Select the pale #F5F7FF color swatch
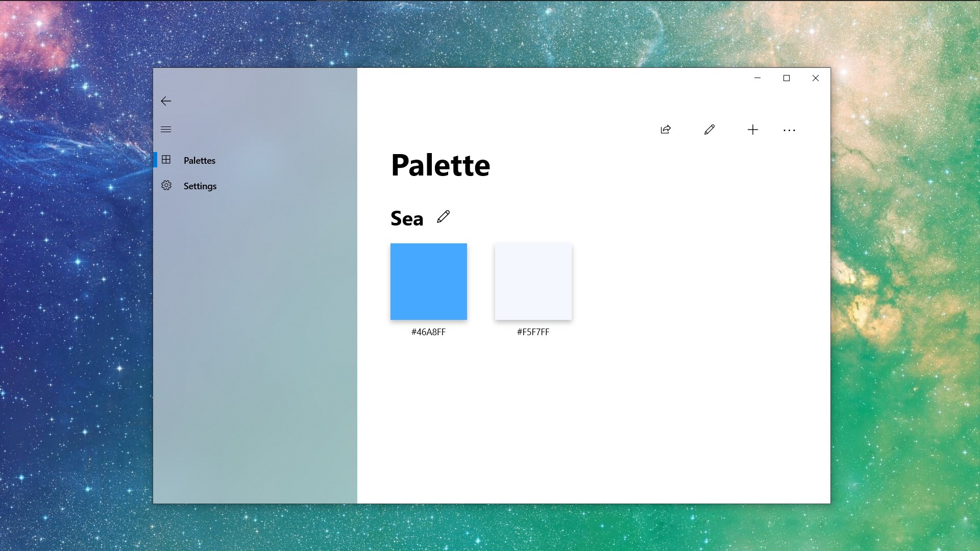The height and width of the screenshot is (551, 980). [533, 282]
